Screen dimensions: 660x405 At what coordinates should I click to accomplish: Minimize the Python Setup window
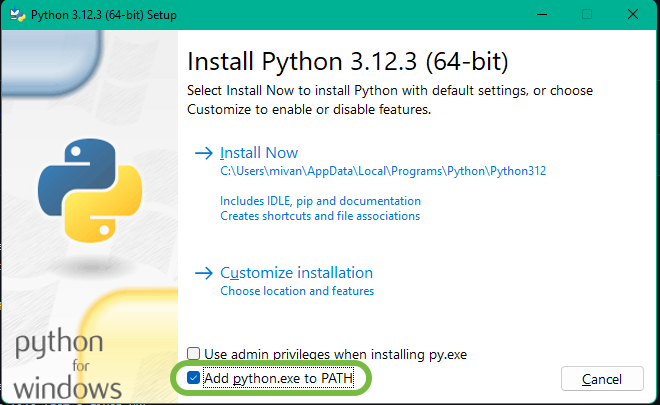[542, 15]
